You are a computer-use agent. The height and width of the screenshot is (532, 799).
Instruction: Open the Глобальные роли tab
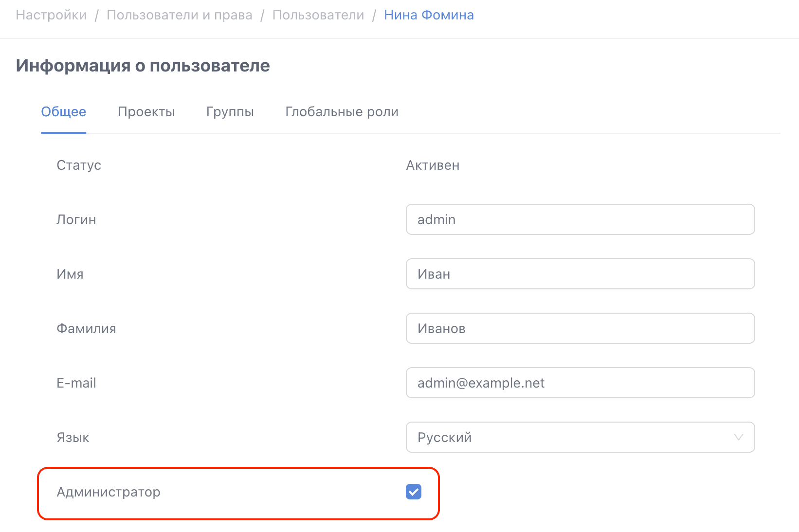(x=342, y=112)
